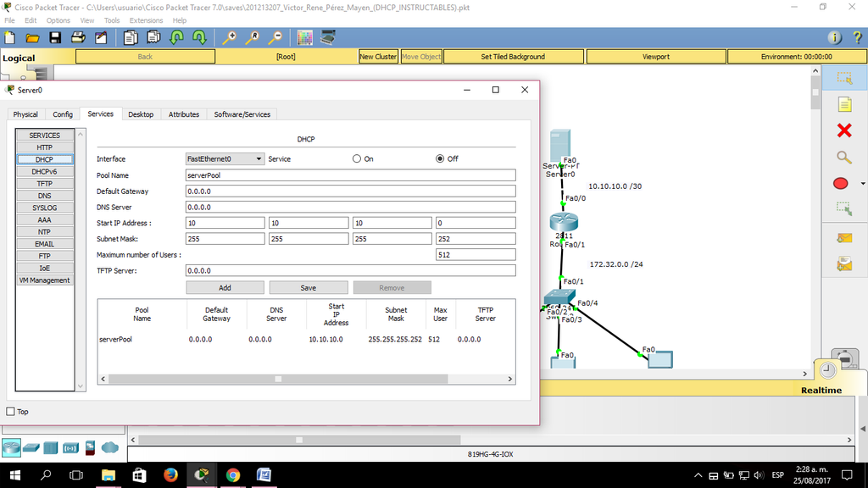Image resolution: width=868 pixels, height=488 pixels.
Task: Select the Wireless Devices category icon
Action: (x=71, y=447)
